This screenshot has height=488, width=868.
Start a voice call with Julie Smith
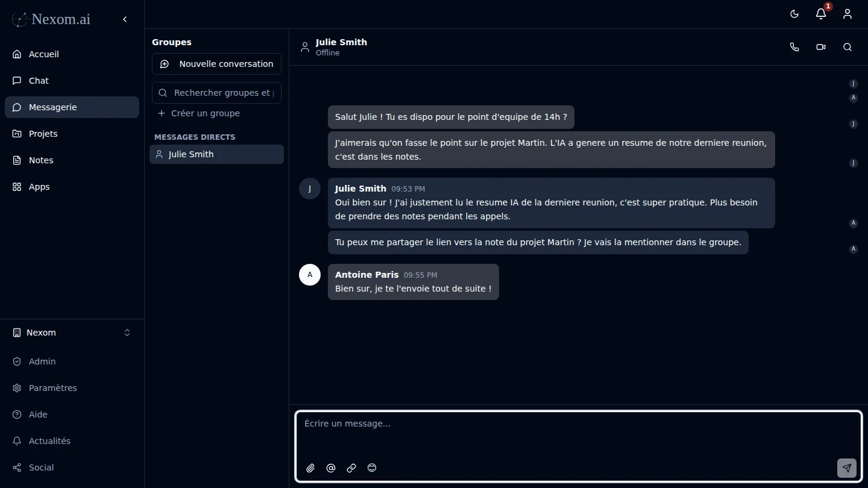794,47
